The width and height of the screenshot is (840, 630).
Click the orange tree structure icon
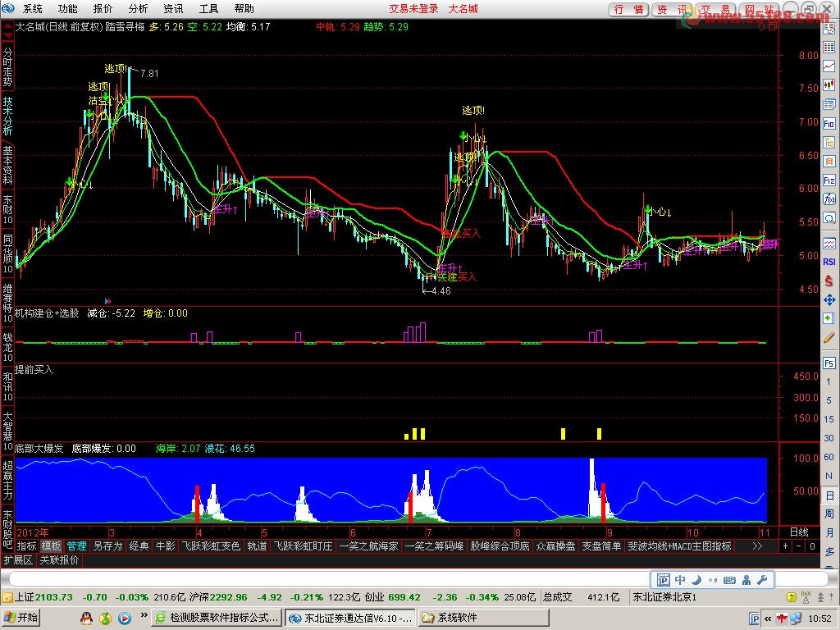pyautogui.click(x=829, y=143)
